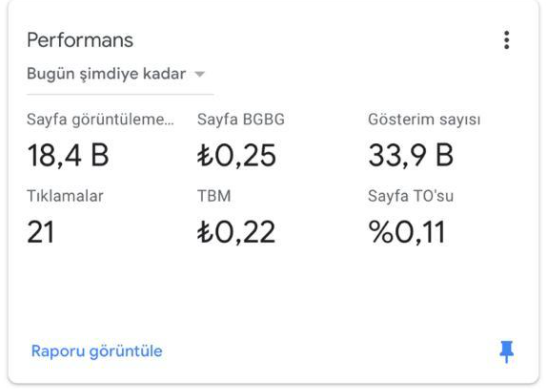Click the ₺0,25 Sayfa BGBG value
Image resolution: width=546 pixels, height=389 pixels.
click(237, 155)
